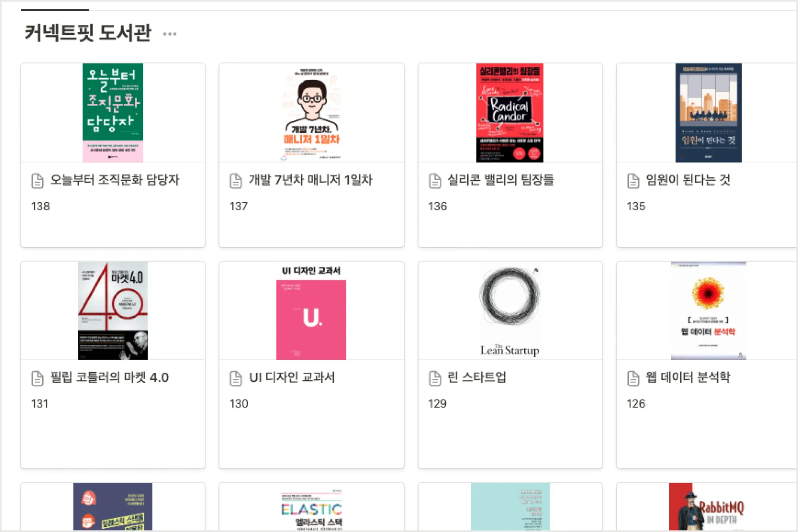798x532 pixels.
Task: Click page icon beside 웹 데이터 분석학
Action: coord(633,378)
